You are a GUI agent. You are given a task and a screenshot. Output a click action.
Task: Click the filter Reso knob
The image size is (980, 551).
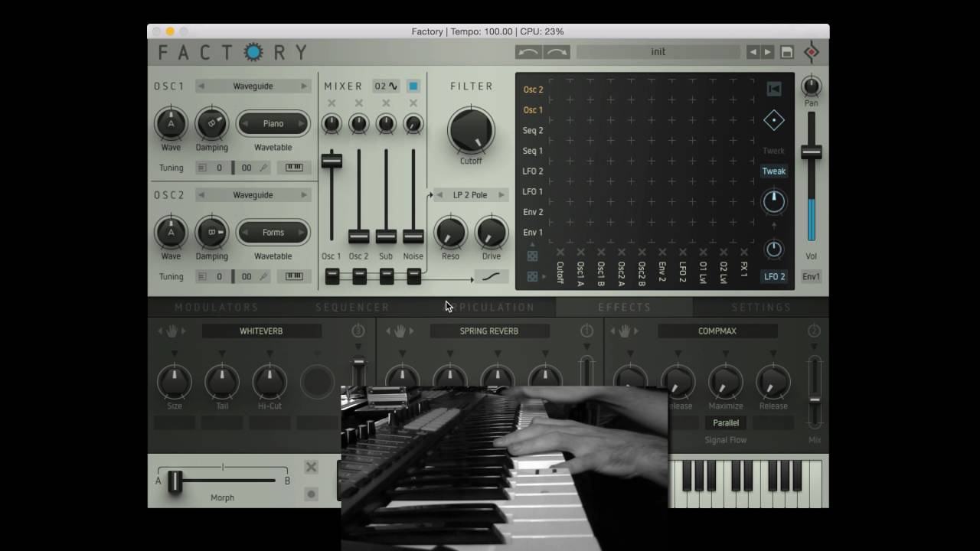point(450,233)
